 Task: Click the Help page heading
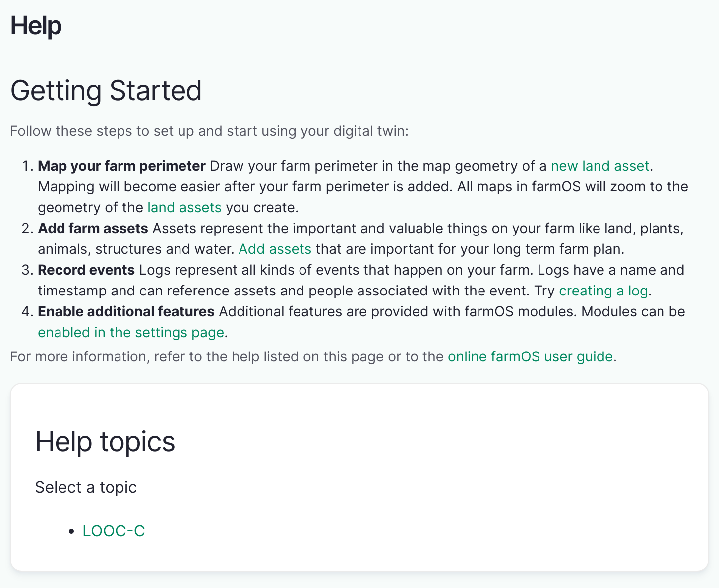pyautogui.click(x=36, y=26)
